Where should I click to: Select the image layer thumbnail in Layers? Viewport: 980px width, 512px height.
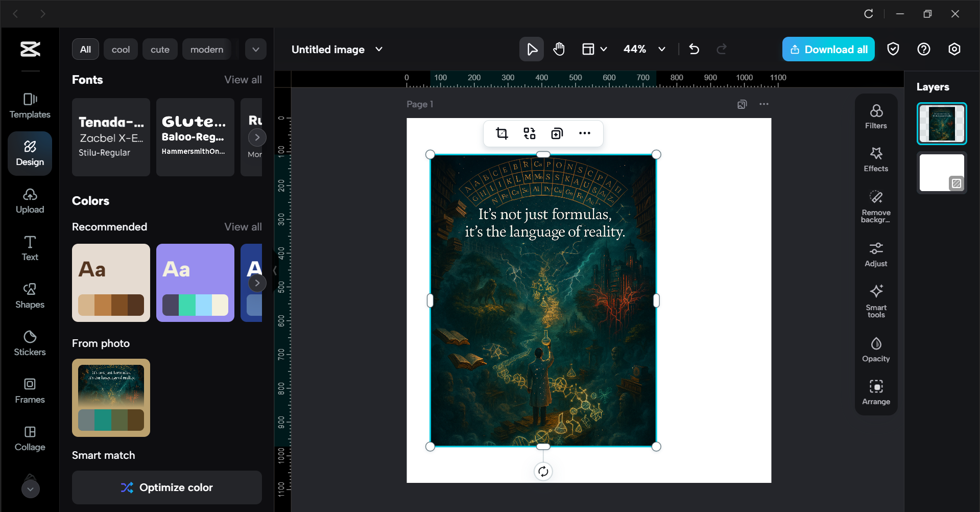[x=941, y=123]
